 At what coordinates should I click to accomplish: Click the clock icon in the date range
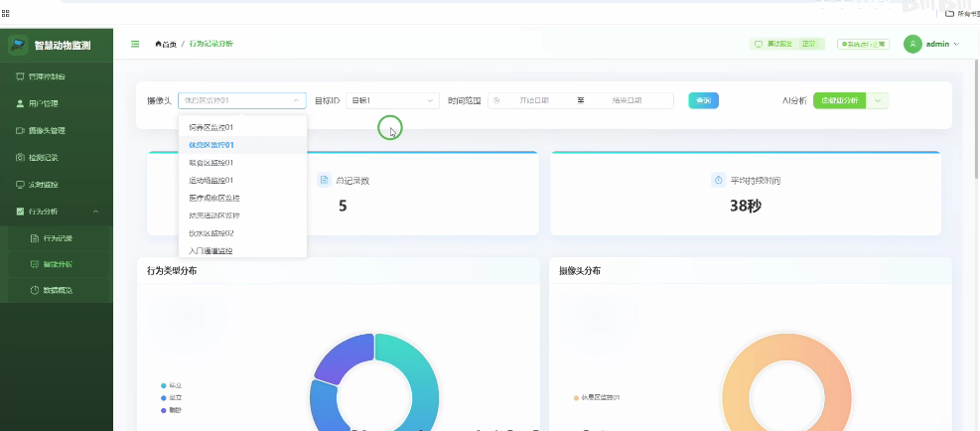tap(496, 100)
